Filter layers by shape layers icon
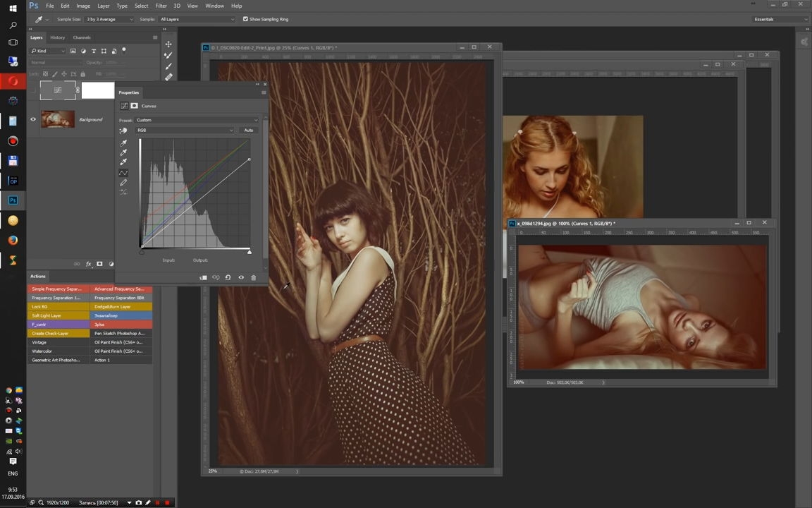The width and height of the screenshot is (812, 508). (x=104, y=51)
